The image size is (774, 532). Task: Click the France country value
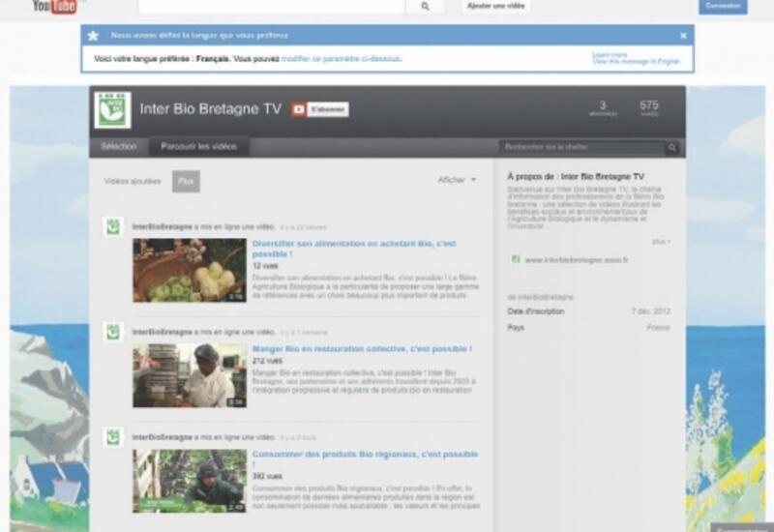(x=659, y=328)
